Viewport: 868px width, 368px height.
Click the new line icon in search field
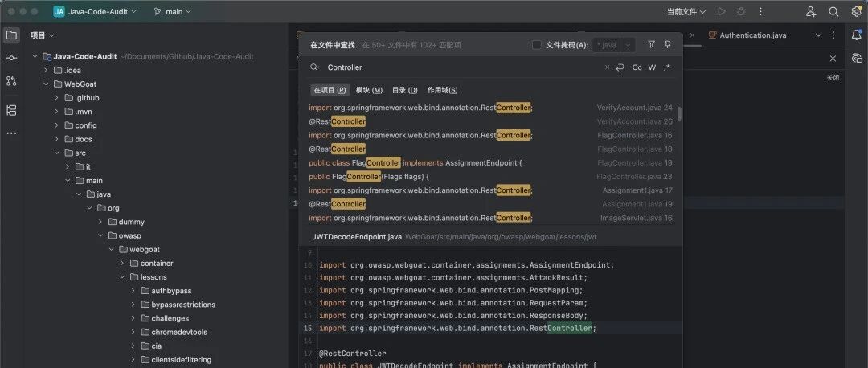tap(620, 67)
